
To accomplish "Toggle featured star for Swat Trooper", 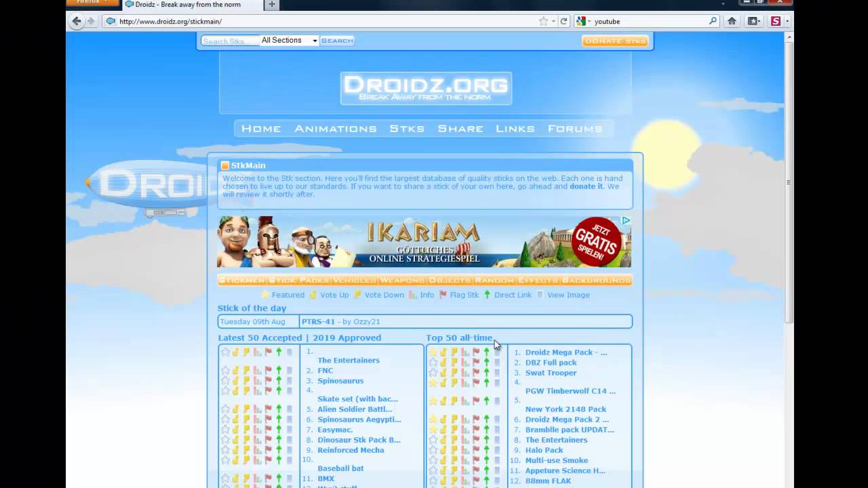I will click(433, 372).
